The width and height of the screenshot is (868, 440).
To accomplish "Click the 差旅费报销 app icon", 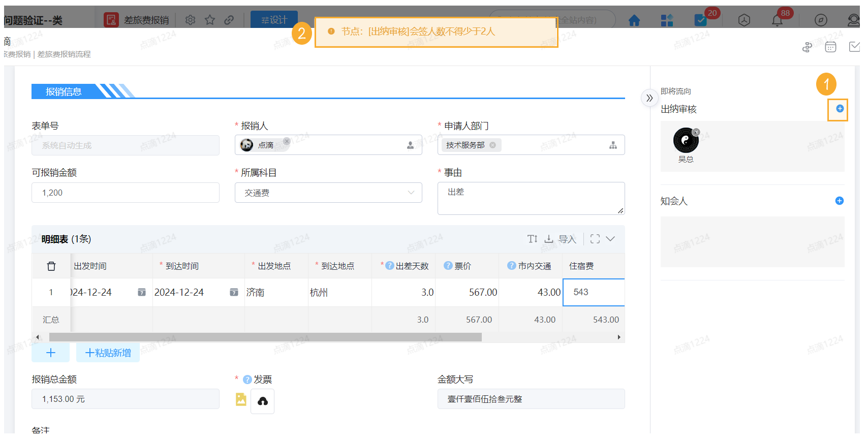I will tap(111, 20).
